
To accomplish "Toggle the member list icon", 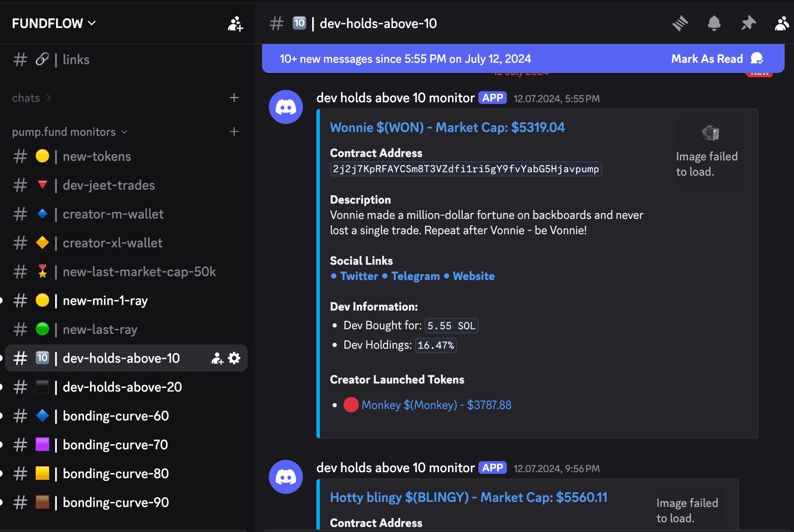I will click(783, 23).
